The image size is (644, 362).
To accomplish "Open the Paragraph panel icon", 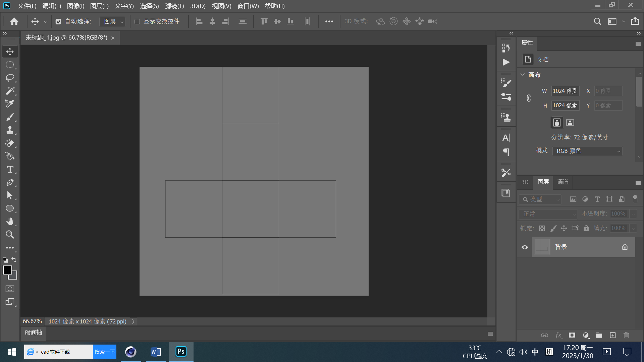I will click(506, 152).
